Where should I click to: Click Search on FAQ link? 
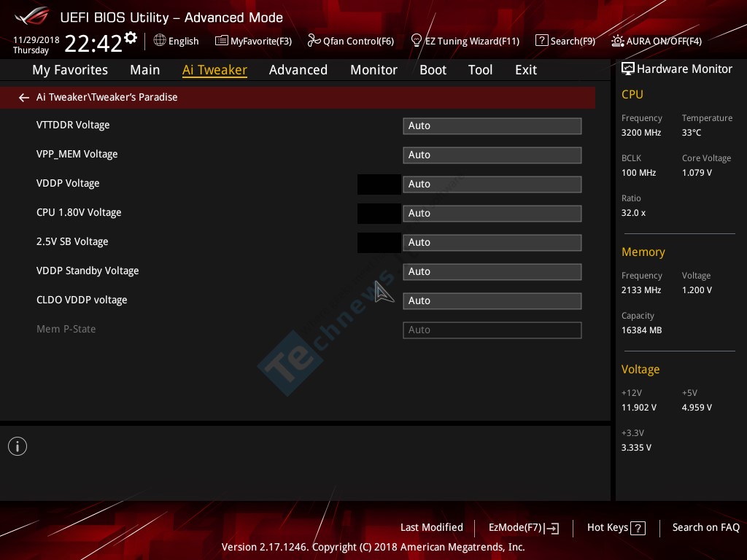(x=705, y=528)
